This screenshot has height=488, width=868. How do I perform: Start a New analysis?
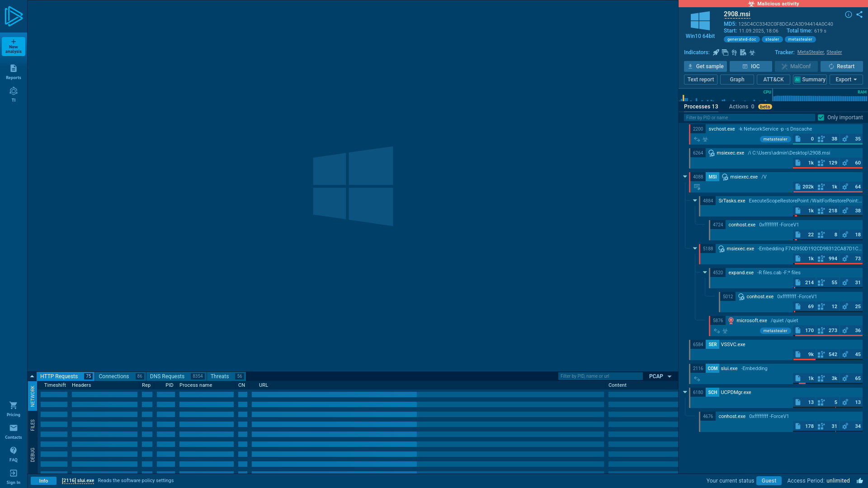tap(14, 46)
